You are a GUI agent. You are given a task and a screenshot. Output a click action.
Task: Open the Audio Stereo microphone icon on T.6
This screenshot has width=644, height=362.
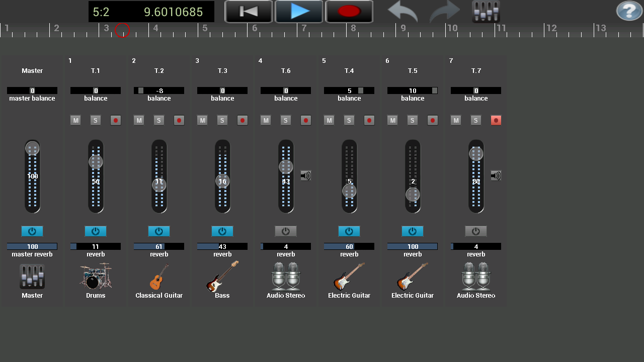click(286, 277)
